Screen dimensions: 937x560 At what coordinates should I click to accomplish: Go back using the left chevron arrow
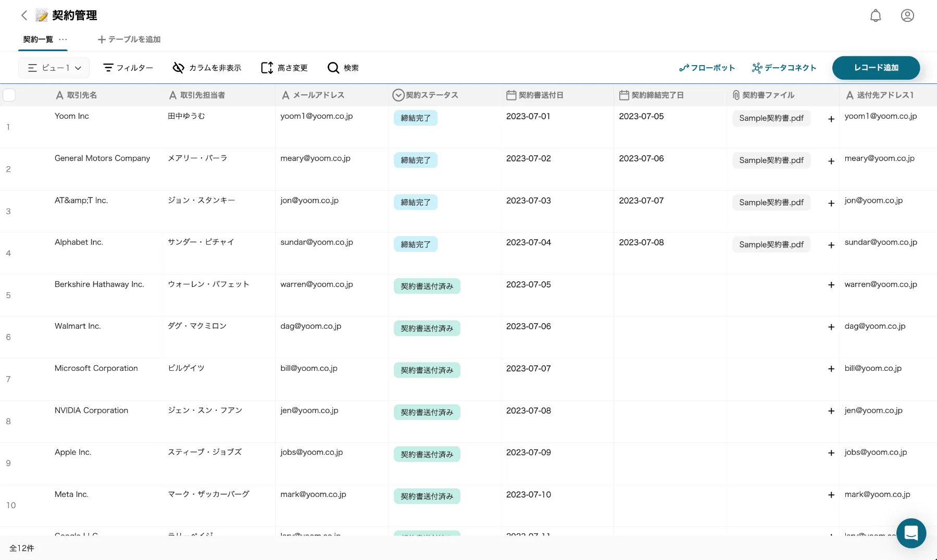[24, 16]
